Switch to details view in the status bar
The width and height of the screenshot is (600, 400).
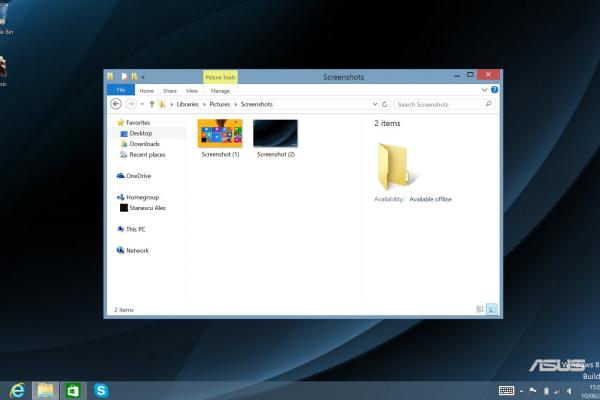pyautogui.click(x=479, y=309)
